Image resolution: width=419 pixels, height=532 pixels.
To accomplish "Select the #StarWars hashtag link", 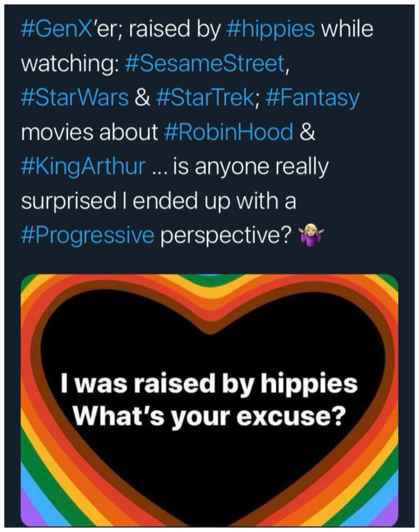I will 74,98.
